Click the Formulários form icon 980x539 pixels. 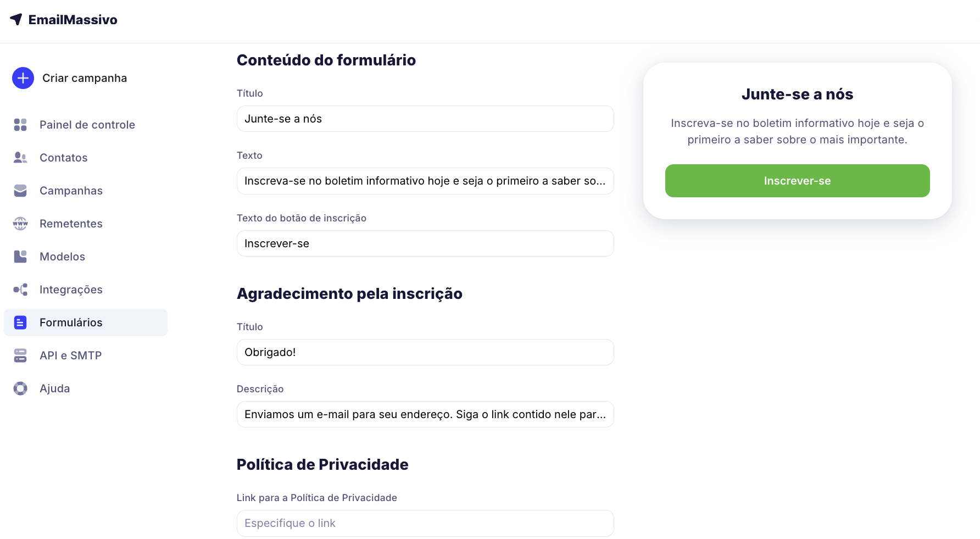click(x=20, y=323)
